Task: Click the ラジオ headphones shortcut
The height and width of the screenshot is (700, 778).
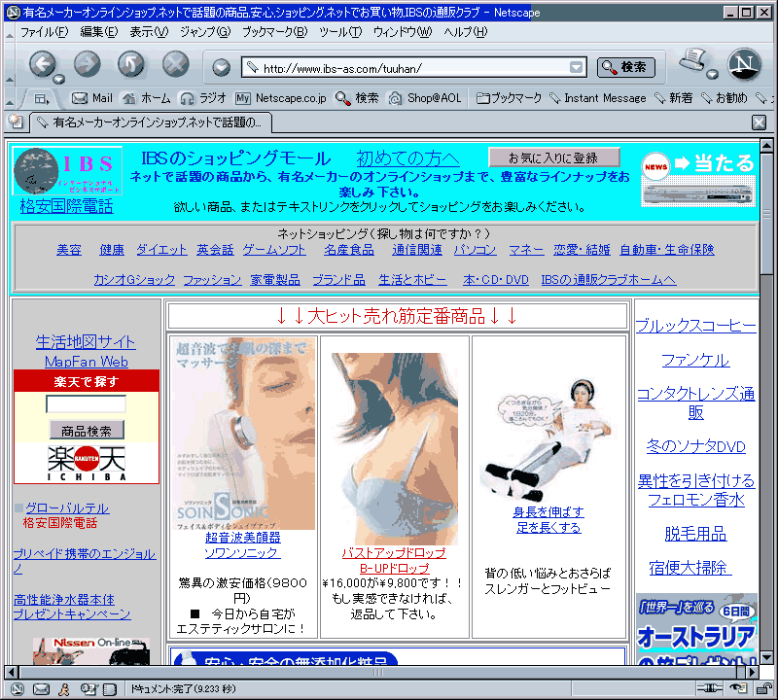Action: 203,98
